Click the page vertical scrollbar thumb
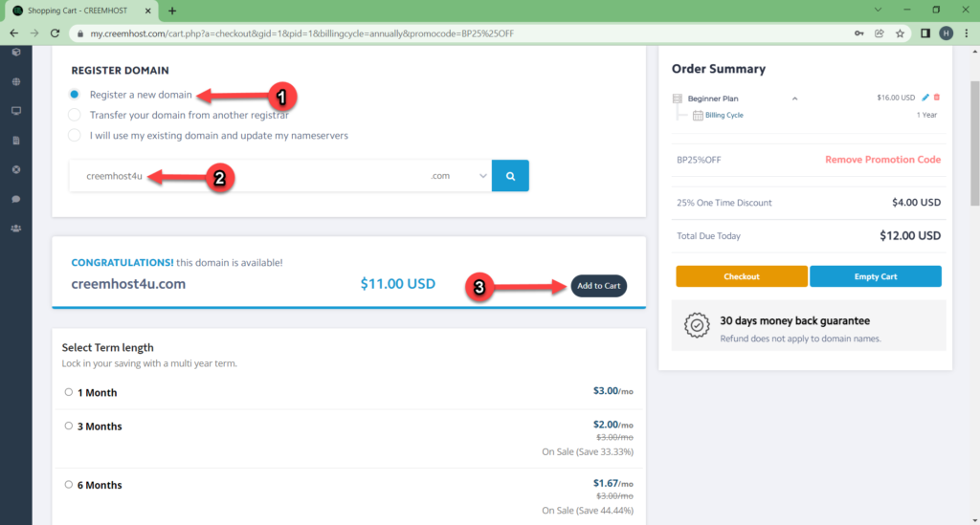The height and width of the screenshot is (525, 980). click(974, 142)
